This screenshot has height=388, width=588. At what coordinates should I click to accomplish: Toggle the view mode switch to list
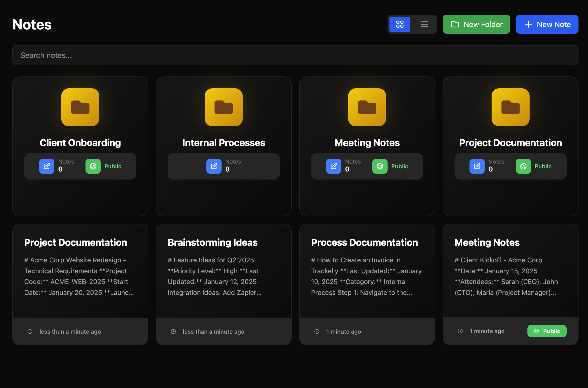(424, 24)
